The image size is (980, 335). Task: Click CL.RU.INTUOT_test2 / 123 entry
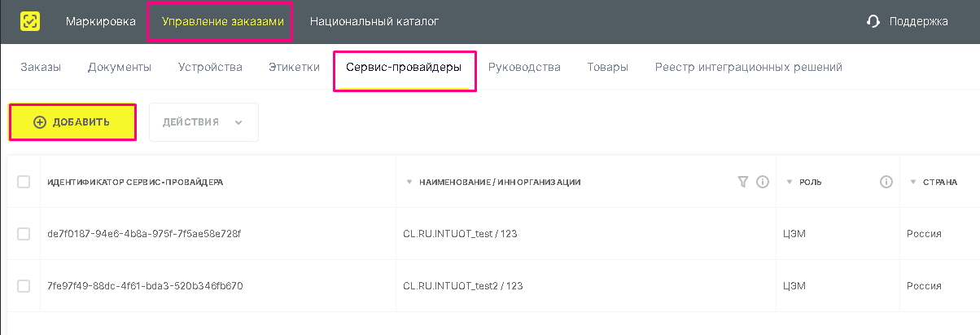click(463, 286)
